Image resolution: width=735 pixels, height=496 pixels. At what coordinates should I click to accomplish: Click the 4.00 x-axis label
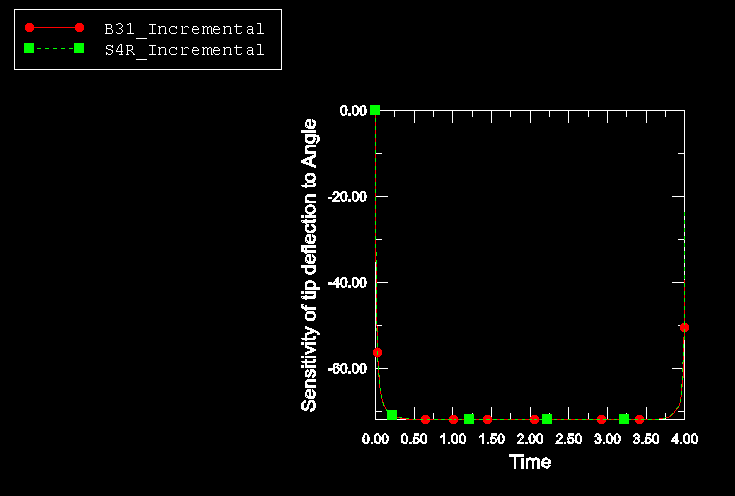684,439
